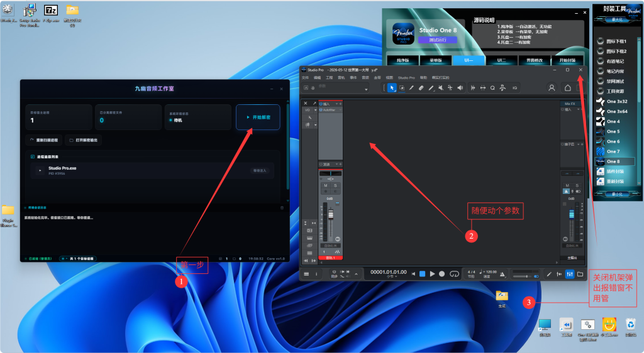Screen dimensions: 644x353
Task: Open the parameter field dropdown arrow
Action: (366, 89)
